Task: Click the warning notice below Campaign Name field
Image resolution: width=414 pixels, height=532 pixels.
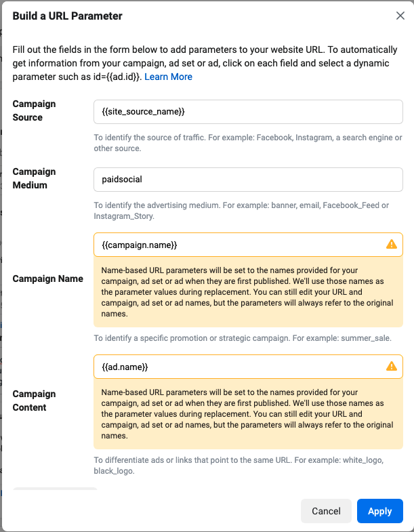Action: [x=248, y=292]
